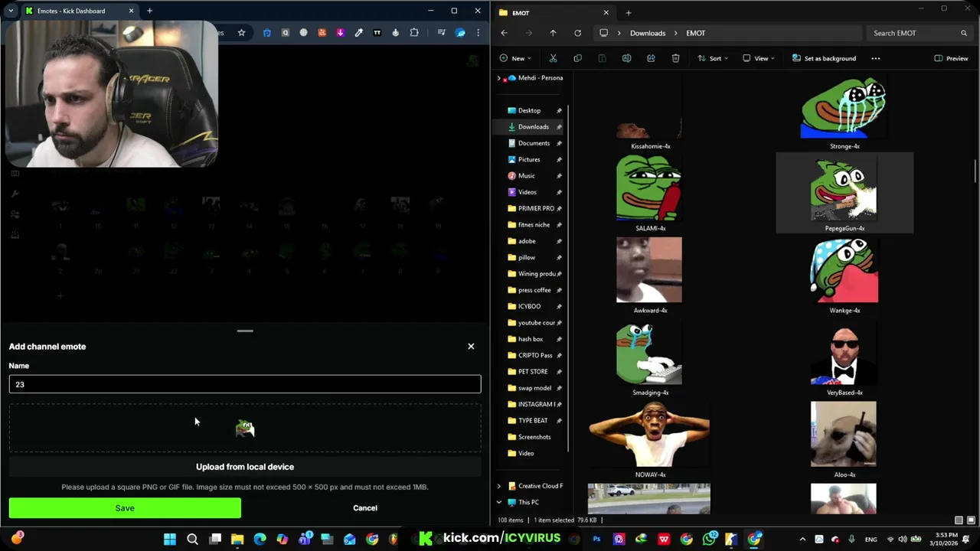Expand the Creative Cloud Files node
Viewport: 980px width, 551px height.
tap(499, 486)
